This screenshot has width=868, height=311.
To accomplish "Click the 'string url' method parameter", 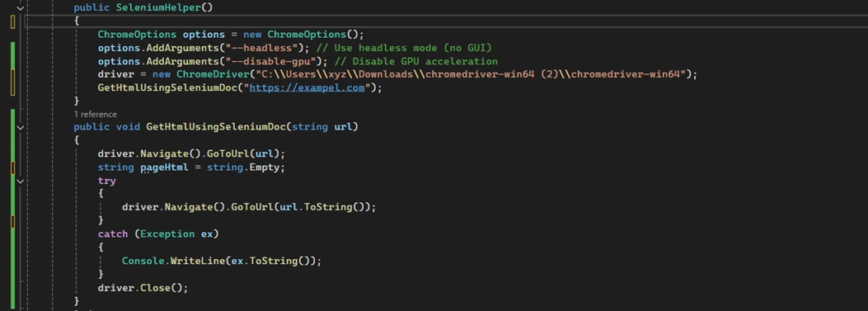I will click(322, 127).
